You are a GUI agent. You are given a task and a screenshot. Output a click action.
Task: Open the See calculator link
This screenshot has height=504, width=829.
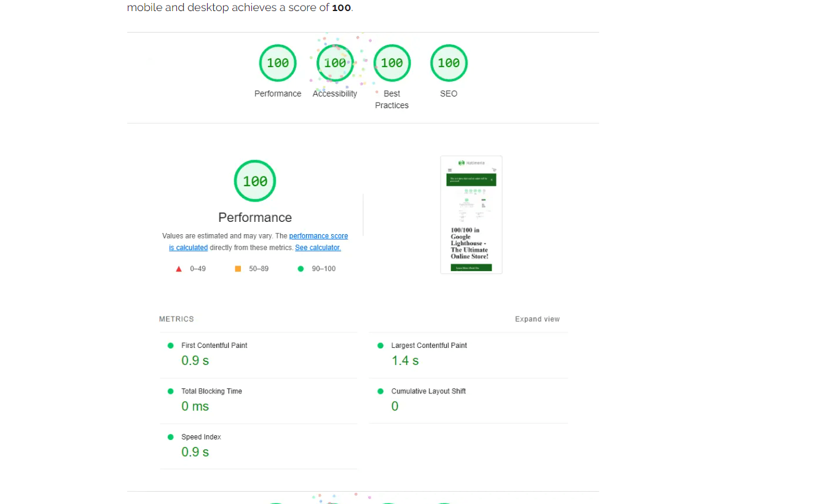318,248
